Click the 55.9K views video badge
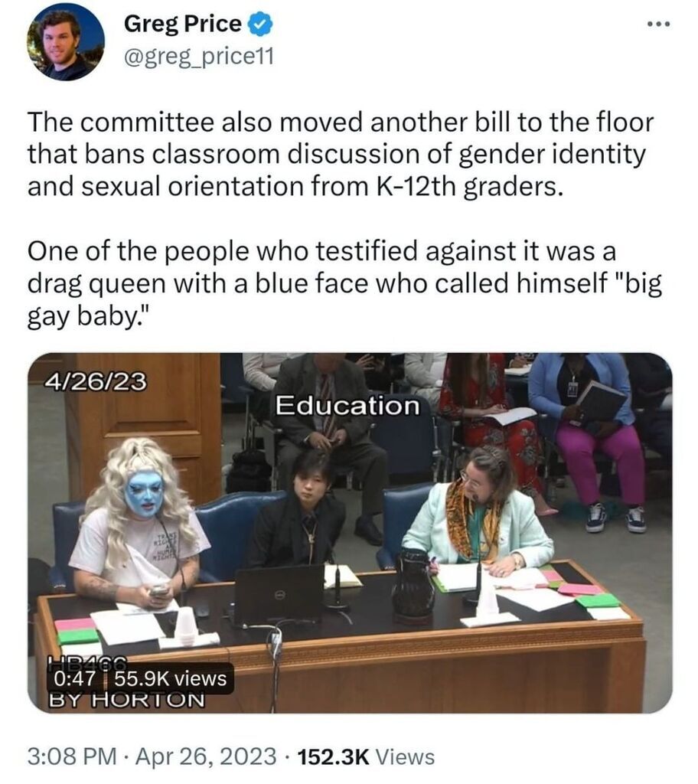 click(x=170, y=678)
